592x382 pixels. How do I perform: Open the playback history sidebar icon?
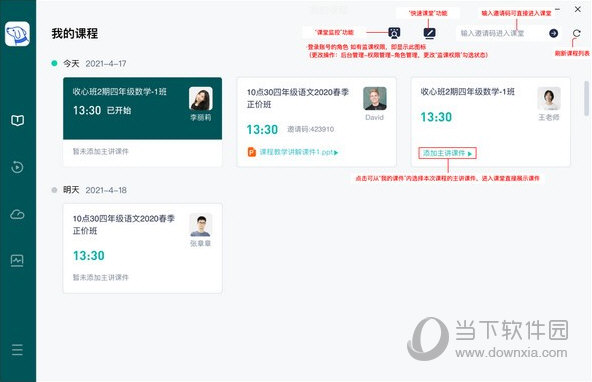pyautogui.click(x=17, y=167)
